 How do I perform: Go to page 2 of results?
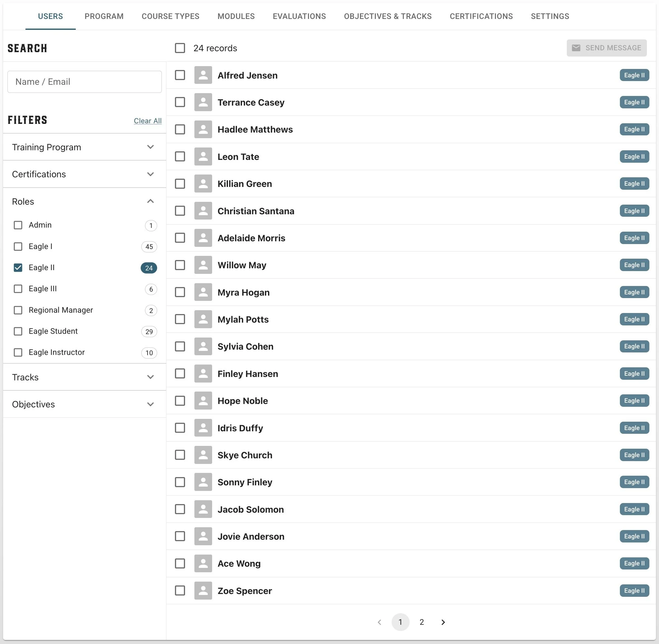[421, 622]
